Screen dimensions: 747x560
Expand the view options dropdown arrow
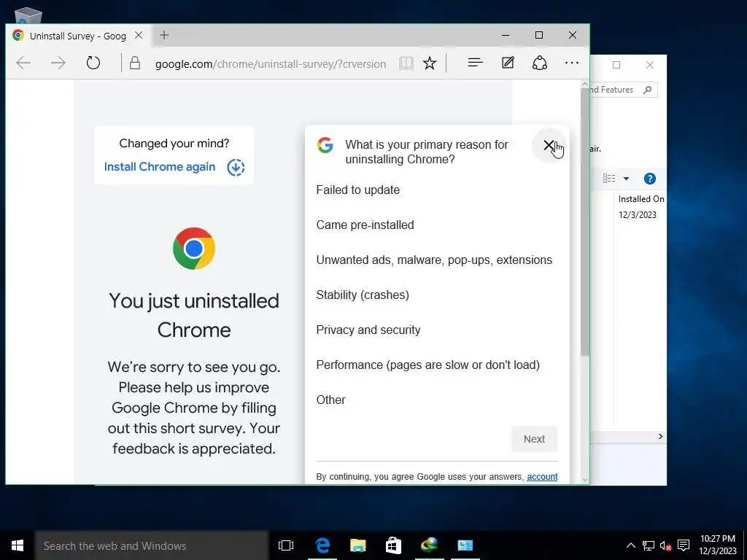(626, 179)
